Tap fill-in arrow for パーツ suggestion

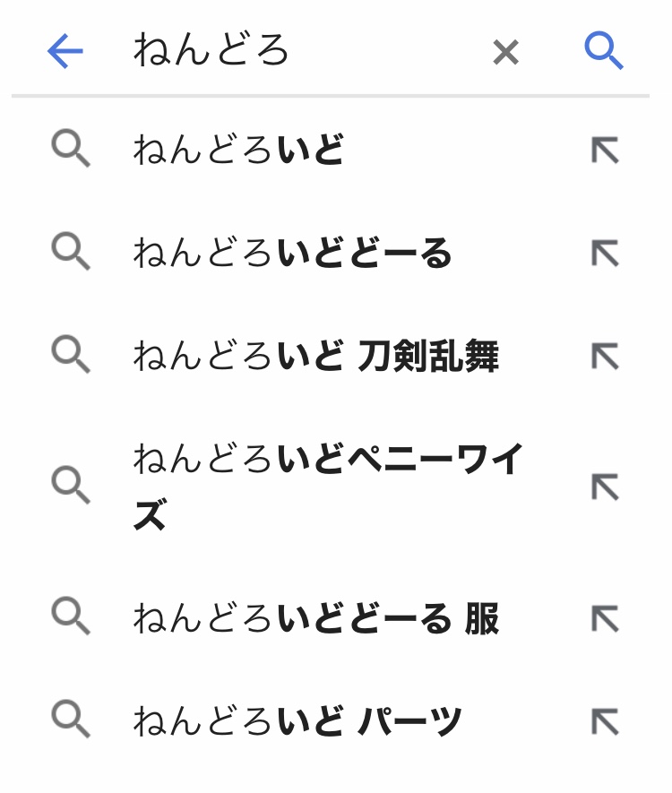click(x=605, y=721)
